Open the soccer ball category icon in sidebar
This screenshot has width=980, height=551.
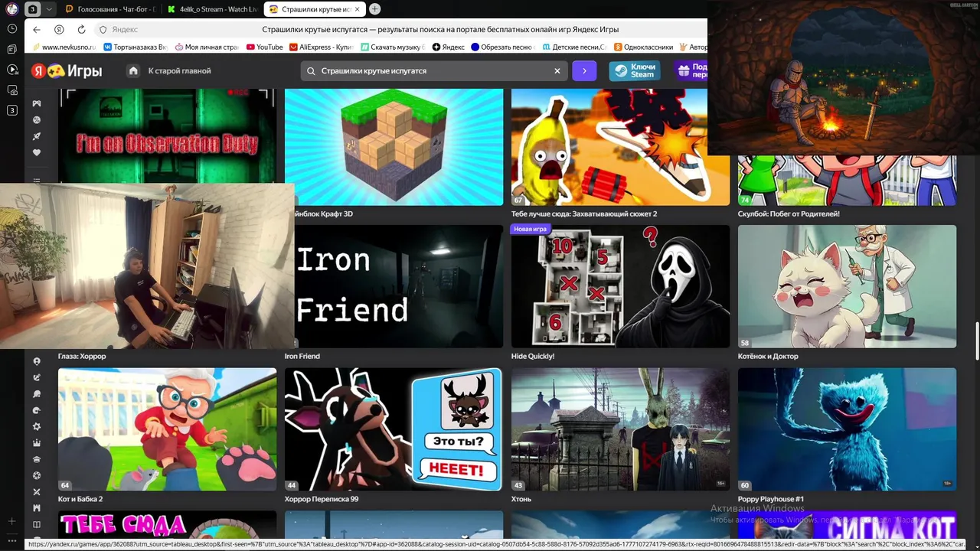pyautogui.click(x=37, y=475)
